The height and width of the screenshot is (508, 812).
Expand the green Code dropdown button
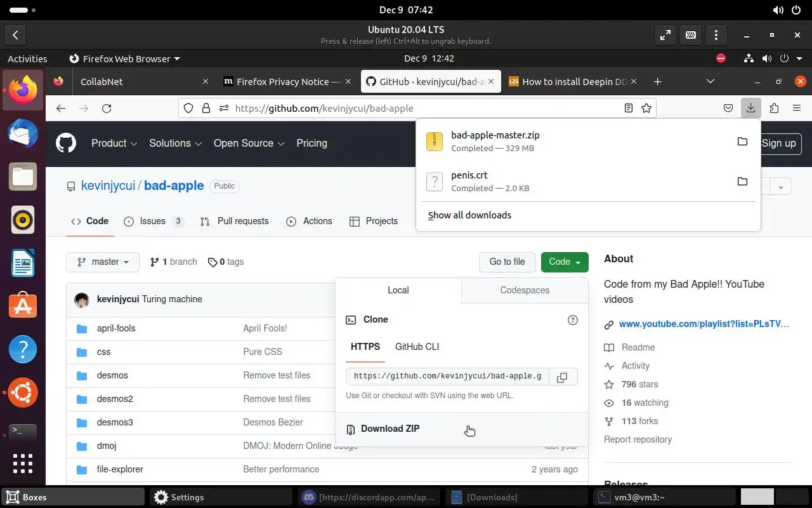[565, 262]
